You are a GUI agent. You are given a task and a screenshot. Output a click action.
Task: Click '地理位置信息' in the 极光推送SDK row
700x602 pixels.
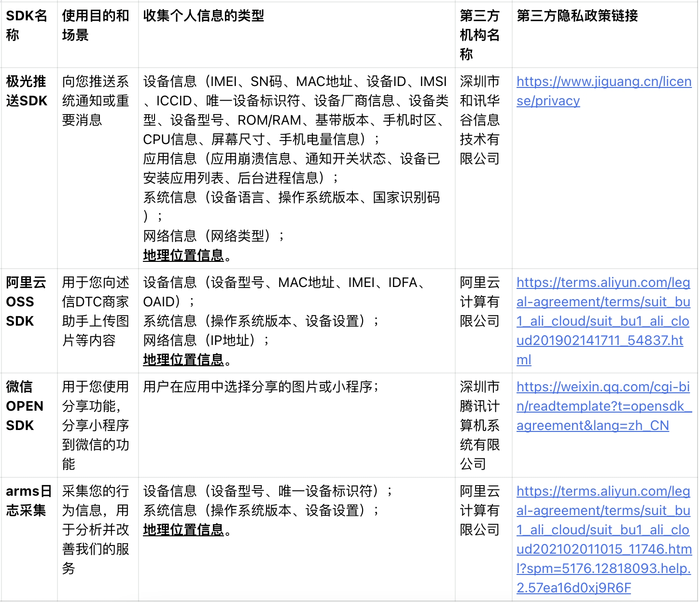(x=183, y=255)
